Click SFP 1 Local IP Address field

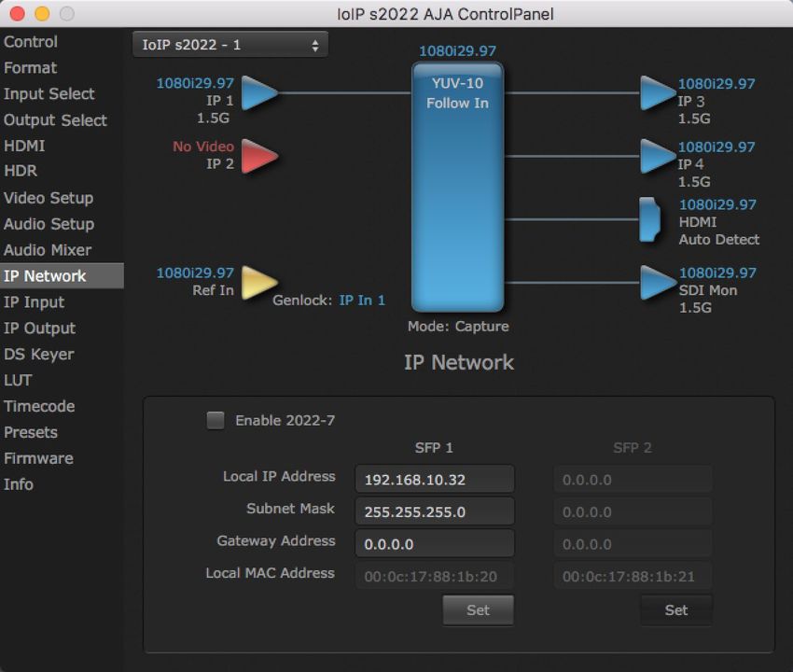pyautogui.click(x=435, y=479)
